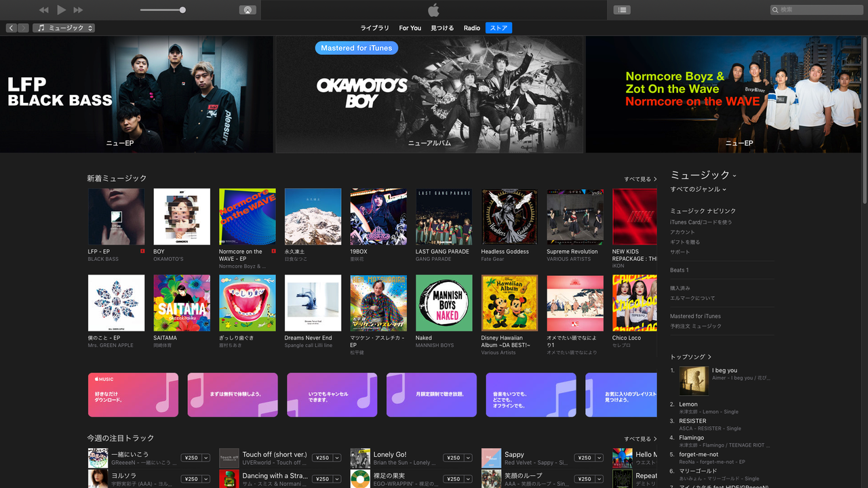The width and height of the screenshot is (868, 488).
Task: Open the Dreams Never End album cover
Action: [313, 303]
